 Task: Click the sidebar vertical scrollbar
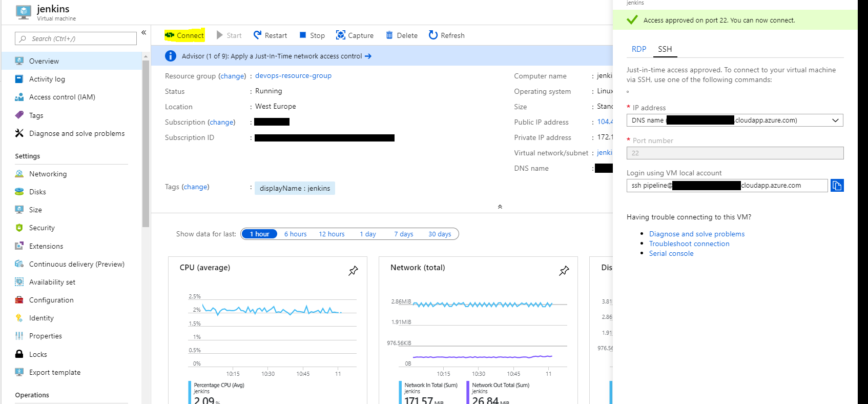[x=146, y=144]
